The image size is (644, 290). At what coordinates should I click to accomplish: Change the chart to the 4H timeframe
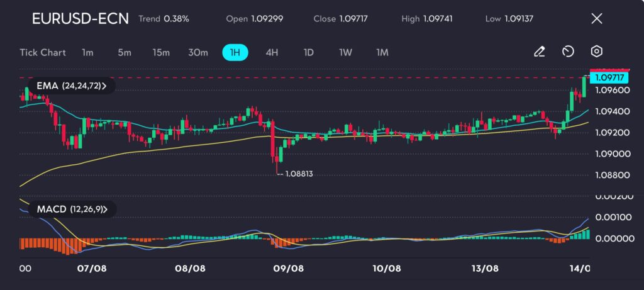tap(272, 52)
